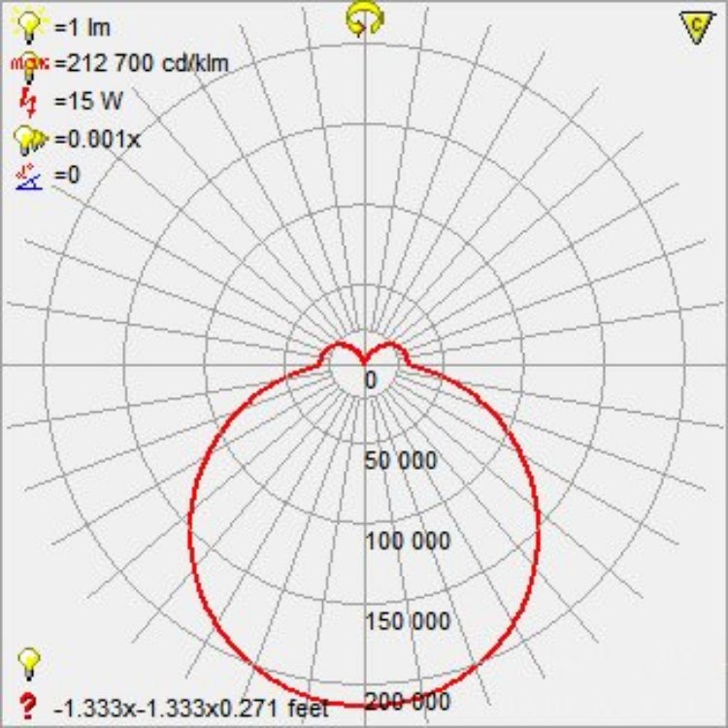
Task: Click the glowing lightbulb luminous flux icon
Action: pyautogui.click(x=31, y=26)
